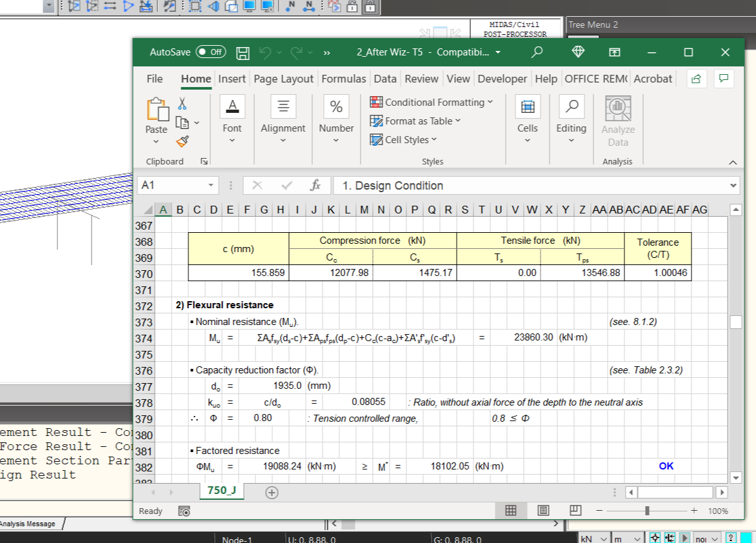Image resolution: width=756 pixels, height=543 pixels.
Task: Copy selection with the copy icon
Action: point(182,123)
